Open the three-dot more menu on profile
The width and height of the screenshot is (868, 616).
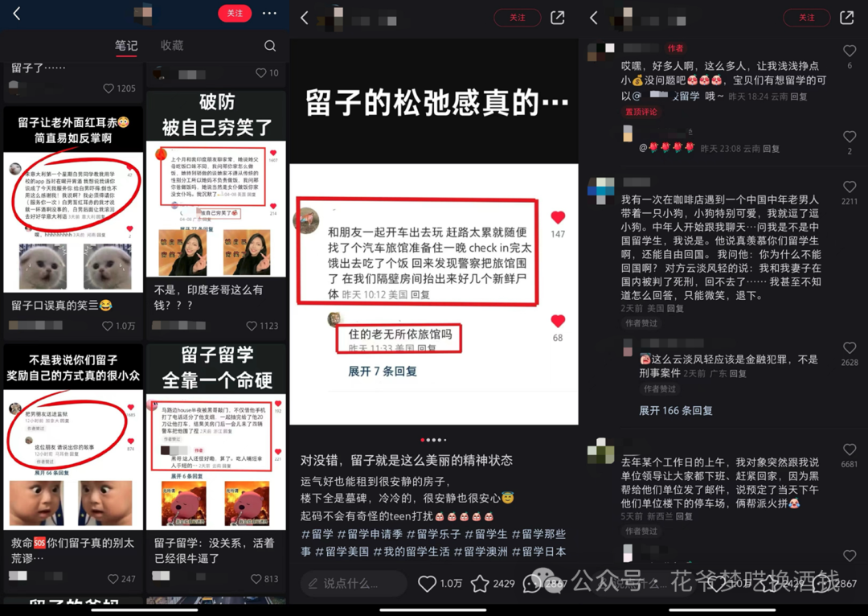[269, 14]
